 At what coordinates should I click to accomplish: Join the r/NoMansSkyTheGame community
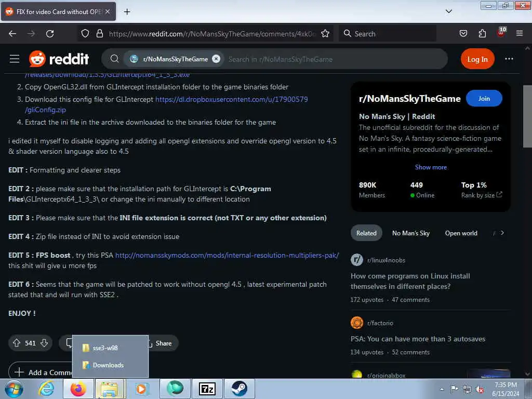[x=484, y=98]
